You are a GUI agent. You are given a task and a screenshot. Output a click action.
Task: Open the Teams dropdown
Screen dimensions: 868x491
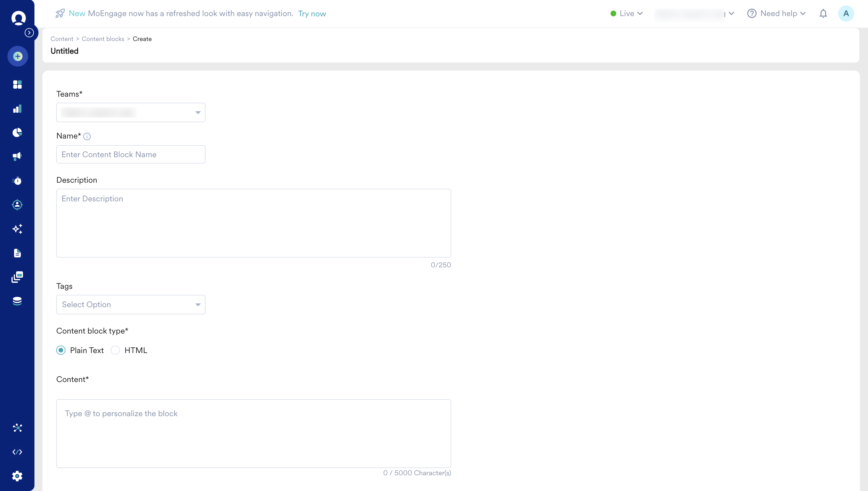(x=131, y=112)
